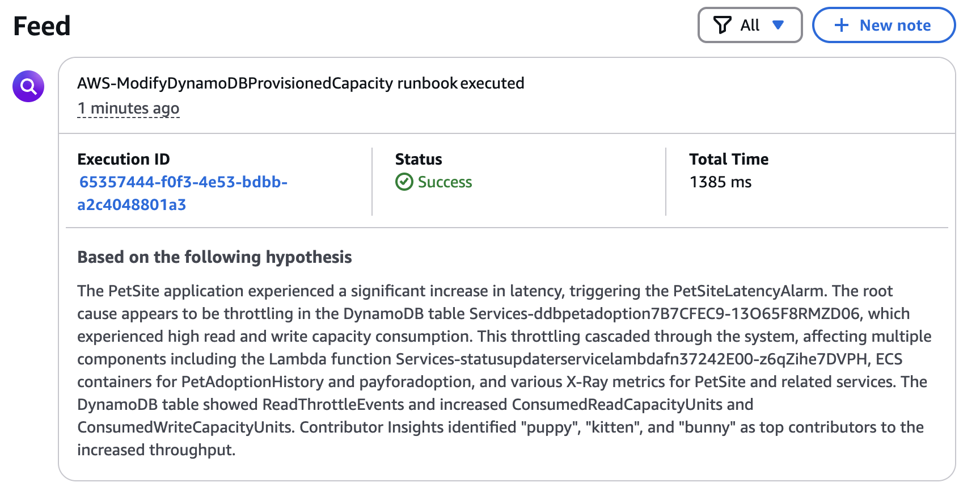Open the All feed filter dropdown

[749, 25]
